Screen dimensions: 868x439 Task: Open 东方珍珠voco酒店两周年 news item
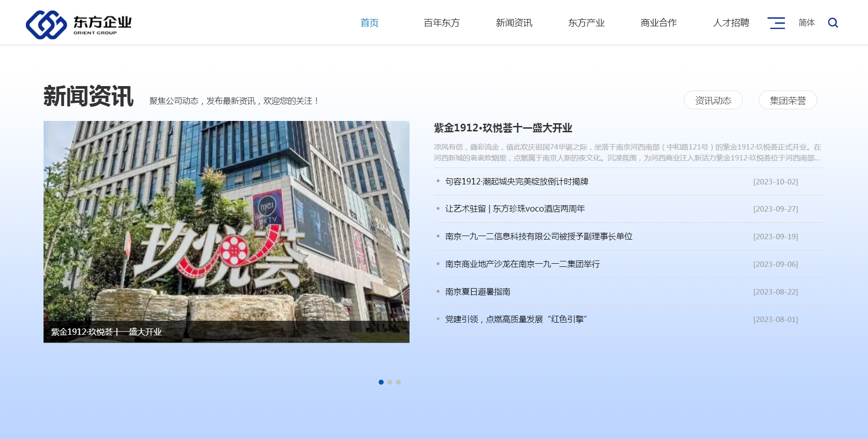click(x=515, y=209)
